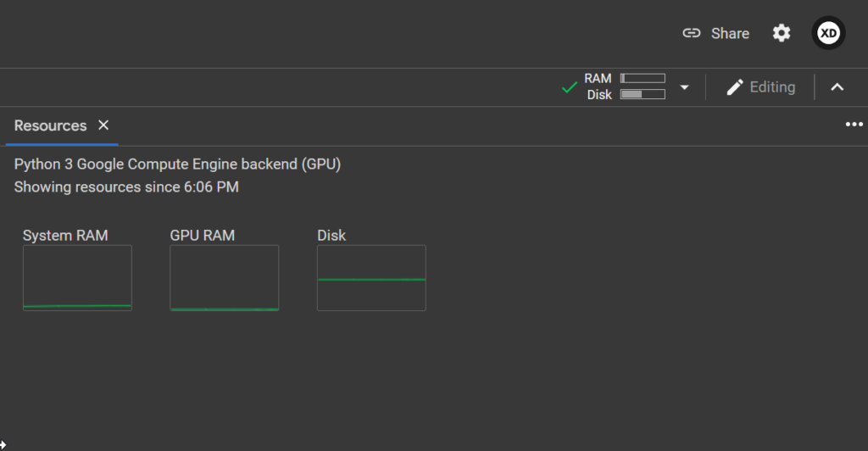Viewport: 868px width, 451px height.
Task: Open the three-dot Resources panel menu
Action: [x=853, y=125]
